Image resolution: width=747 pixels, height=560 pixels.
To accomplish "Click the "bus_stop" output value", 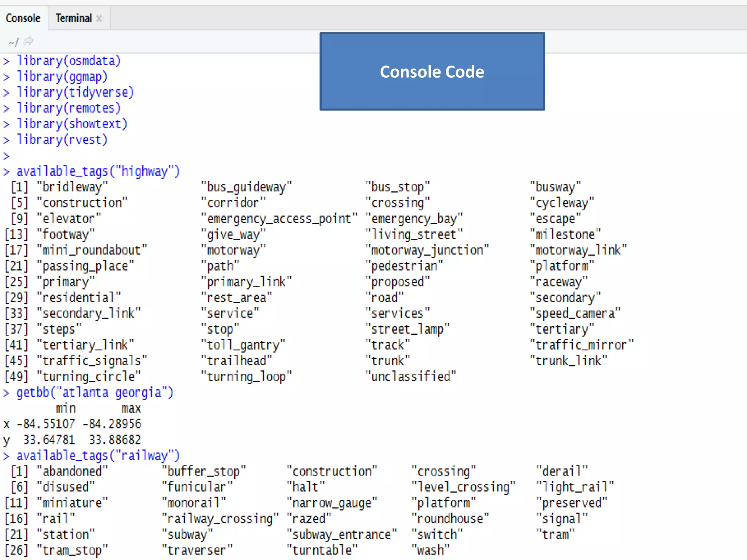I will pos(398,187).
